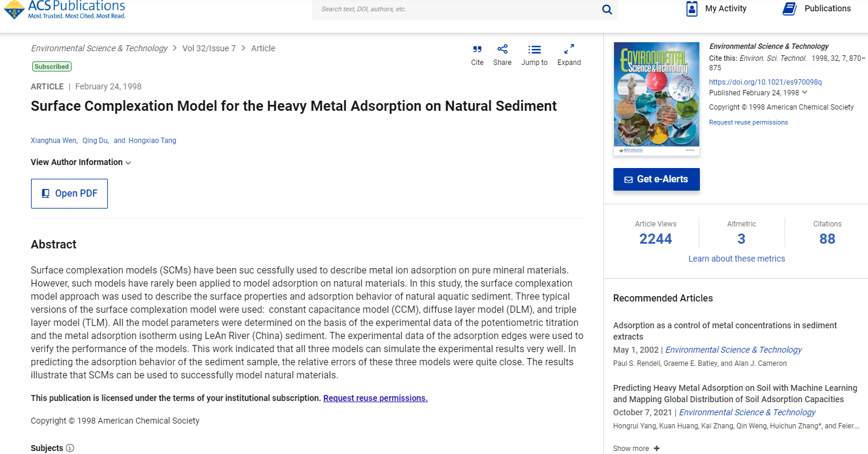Click the journal cover thumbnail
This screenshot has width=868, height=454.
click(656, 99)
